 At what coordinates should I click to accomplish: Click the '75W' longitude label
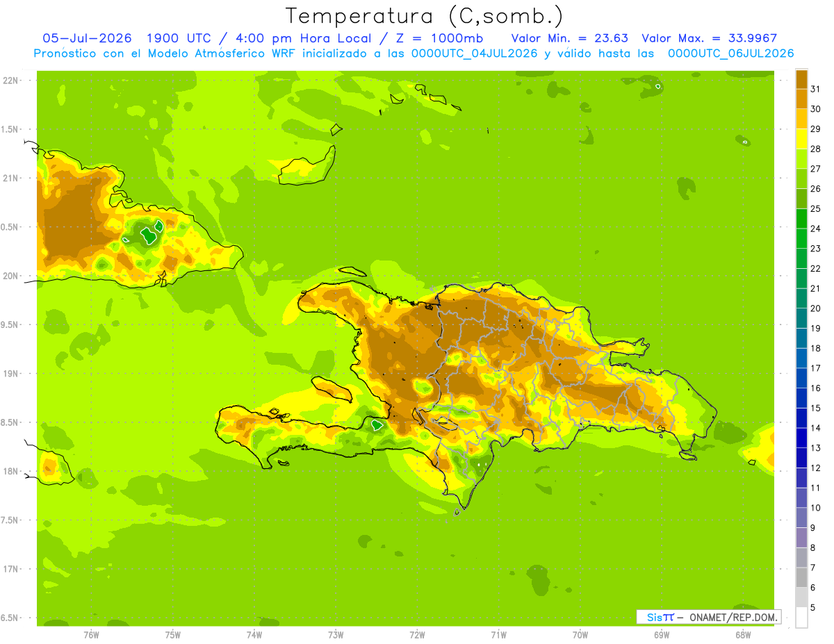click(173, 635)
